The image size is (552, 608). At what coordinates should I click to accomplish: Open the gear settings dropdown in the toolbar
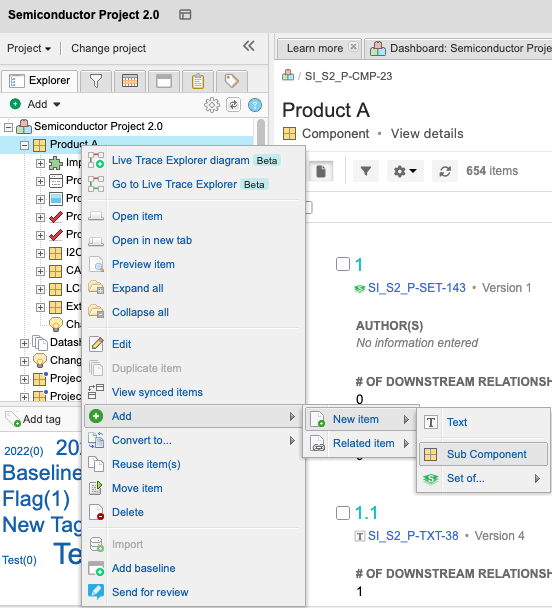tap(405, 171)
